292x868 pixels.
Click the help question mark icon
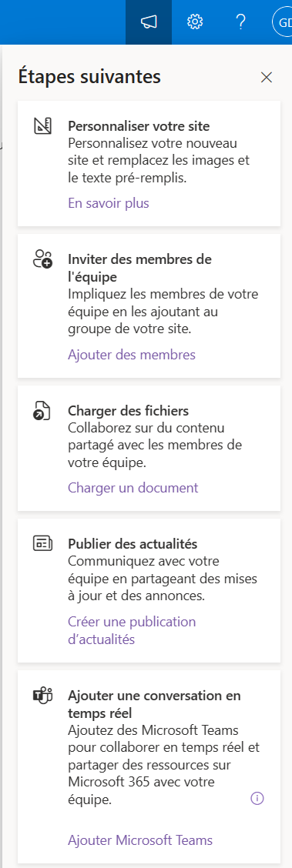tap(240, 22)
